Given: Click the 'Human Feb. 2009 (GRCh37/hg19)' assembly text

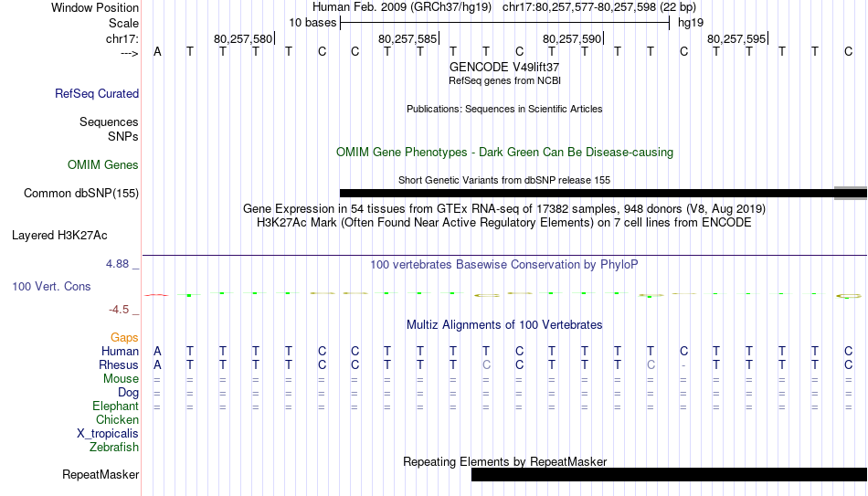Looking at the screenshot, I should tap(402, 7).
